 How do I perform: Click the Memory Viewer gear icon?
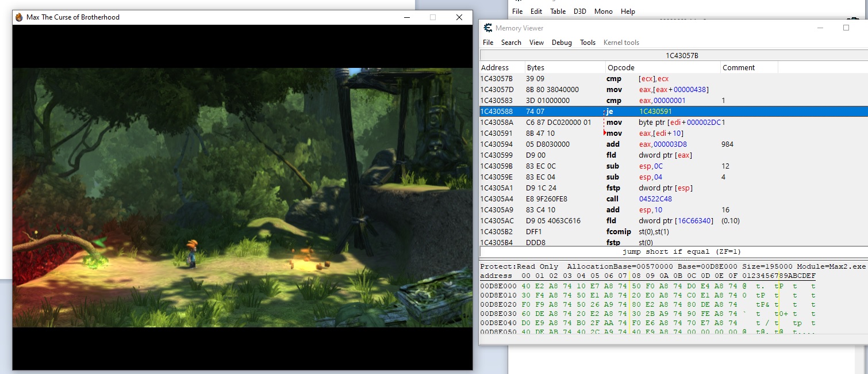click(488, 28)
